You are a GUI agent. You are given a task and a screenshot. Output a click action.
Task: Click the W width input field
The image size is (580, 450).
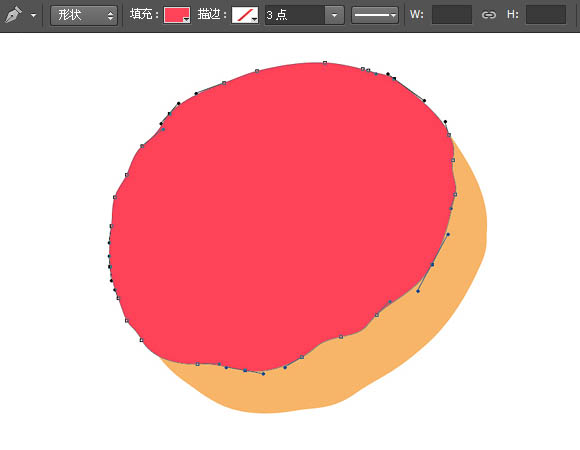(452, 15)
